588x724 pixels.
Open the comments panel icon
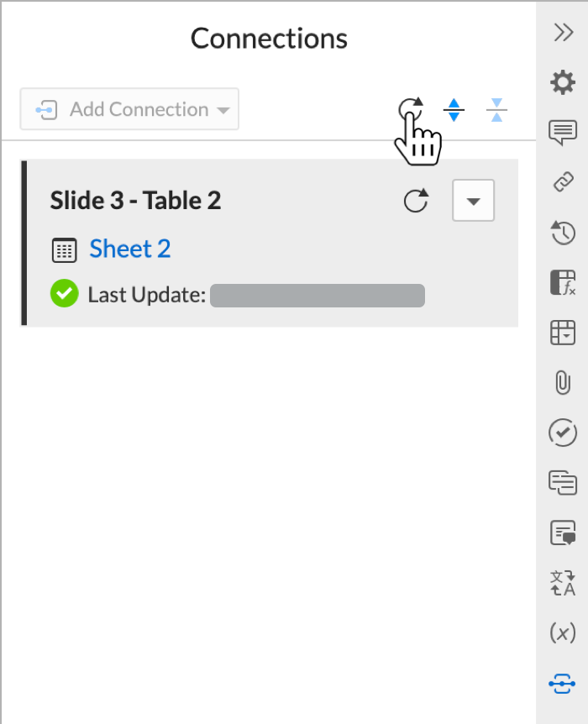click(x=563, y=133)
